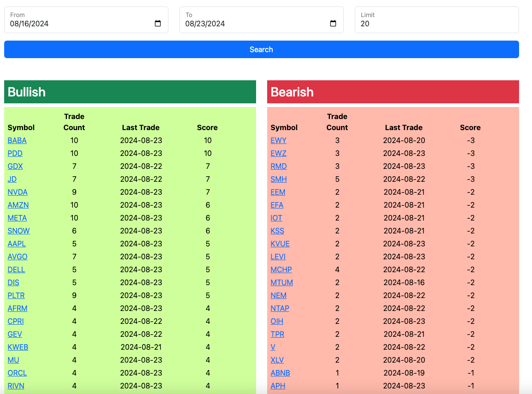Open the KWEB symbol link
The width and height of the screenshot is (532, 394).
(x=18, y=347)
